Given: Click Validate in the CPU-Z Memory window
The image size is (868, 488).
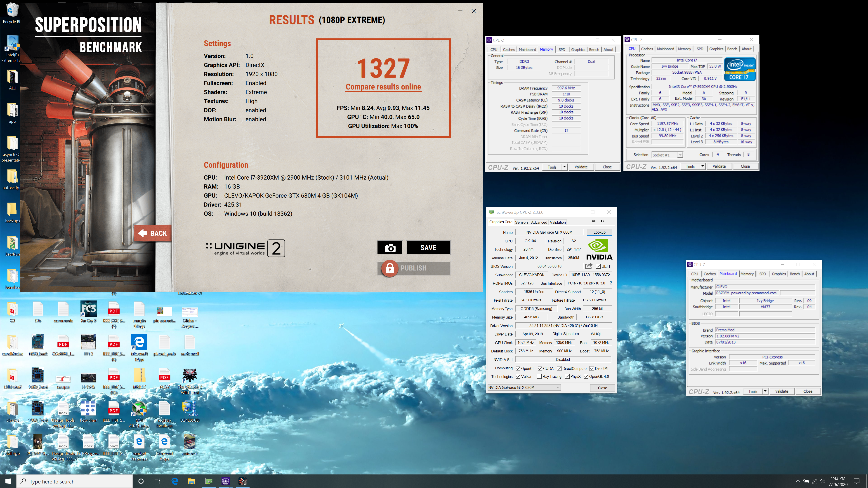Looking at the screenshot, I should (581, 167).
